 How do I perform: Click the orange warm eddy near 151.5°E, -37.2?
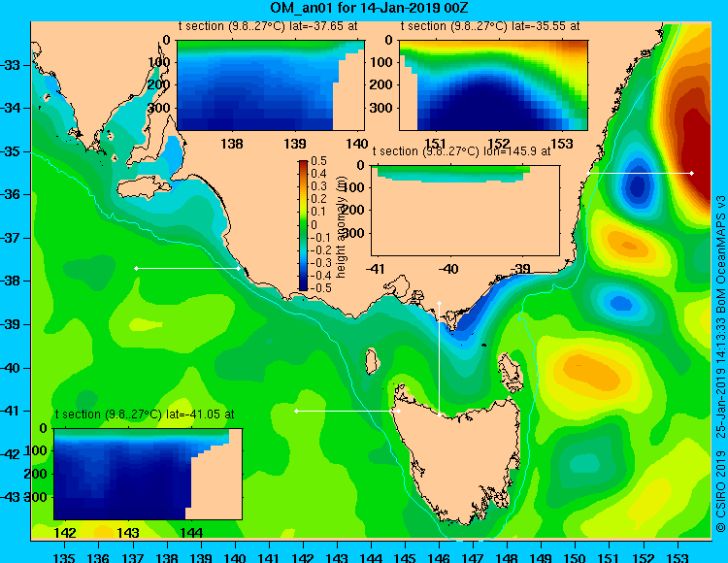coord(628,245)
